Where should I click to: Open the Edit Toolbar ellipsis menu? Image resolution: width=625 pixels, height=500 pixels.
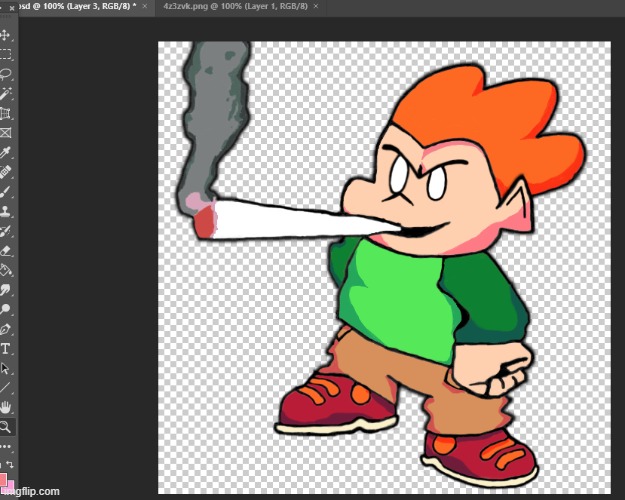point(6,447)
